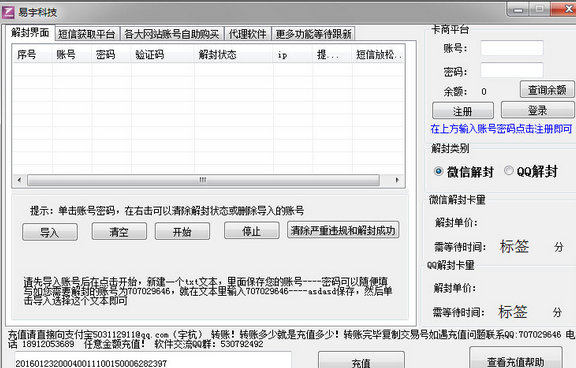Click the 登录 button

pos(538,110)
